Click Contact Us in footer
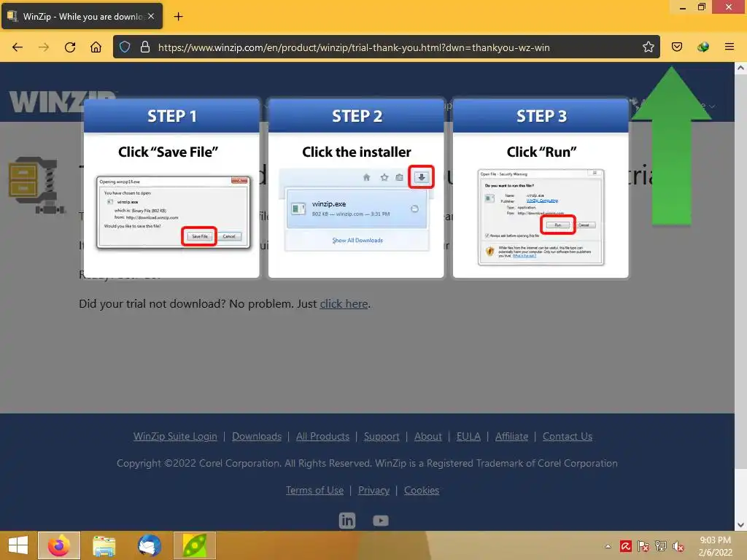 coord(568,436)
